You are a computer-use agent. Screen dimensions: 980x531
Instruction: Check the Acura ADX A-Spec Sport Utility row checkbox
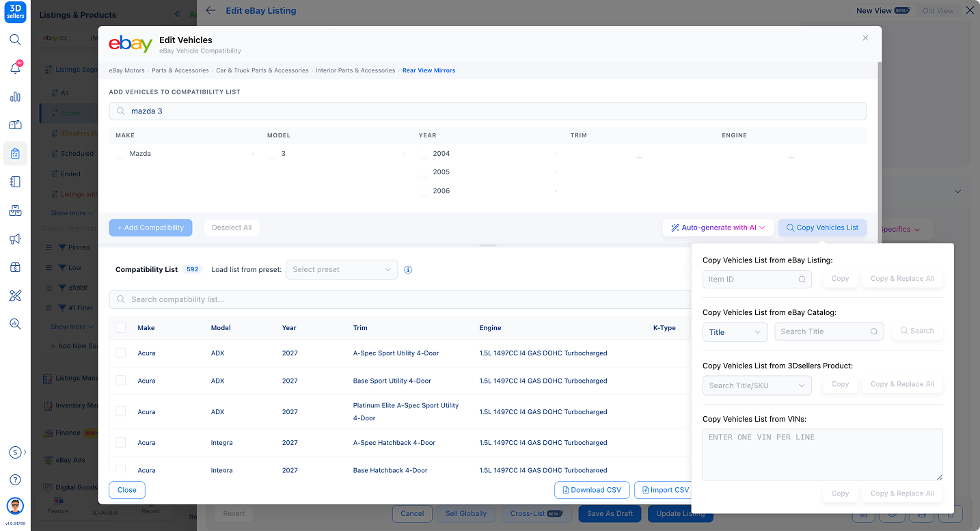point(121,353)
